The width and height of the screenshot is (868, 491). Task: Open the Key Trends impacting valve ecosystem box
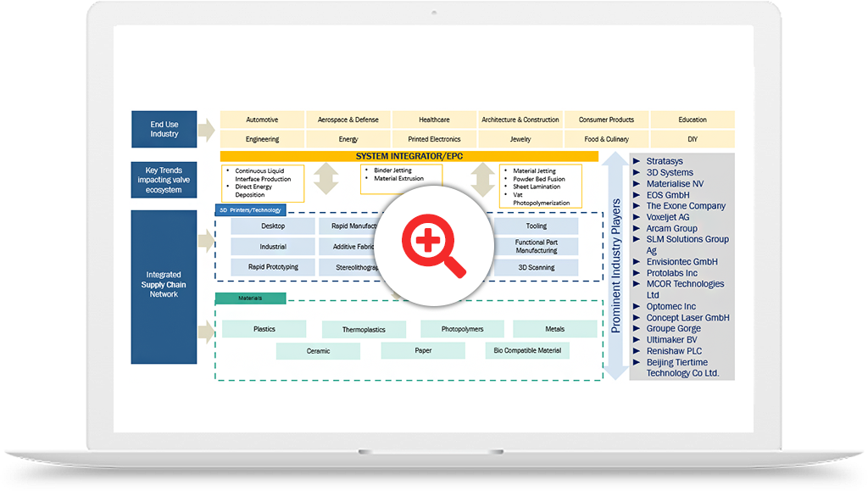164,180
